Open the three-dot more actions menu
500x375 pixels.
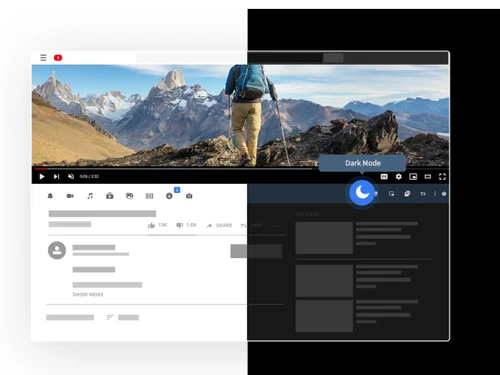click(276, 226)
